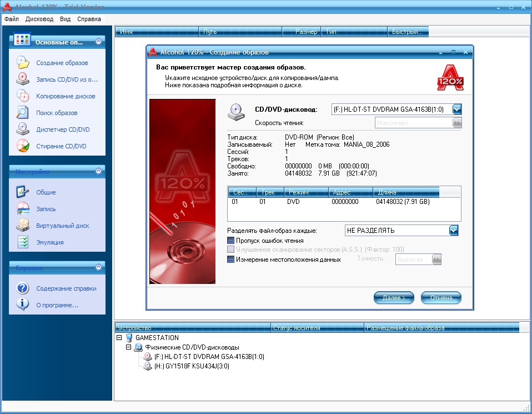
Task: Click the physical CD/DVD drives group icon
Action: tap(138, 347)
